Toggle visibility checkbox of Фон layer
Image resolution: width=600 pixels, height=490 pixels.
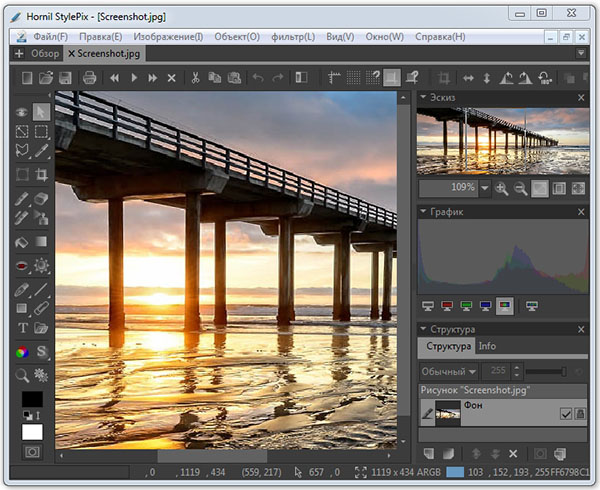tap(566, 414)
